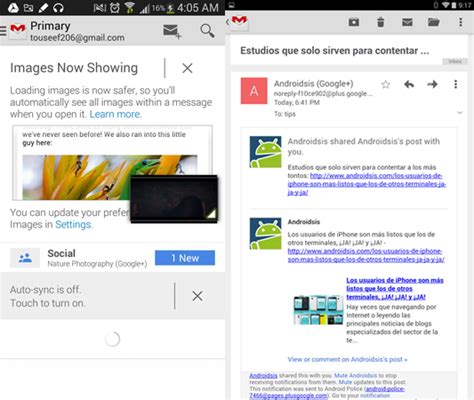Turn on auto-sync via the banner text
The height and width of the screenshot is (400, 474).
click(47, 296)
